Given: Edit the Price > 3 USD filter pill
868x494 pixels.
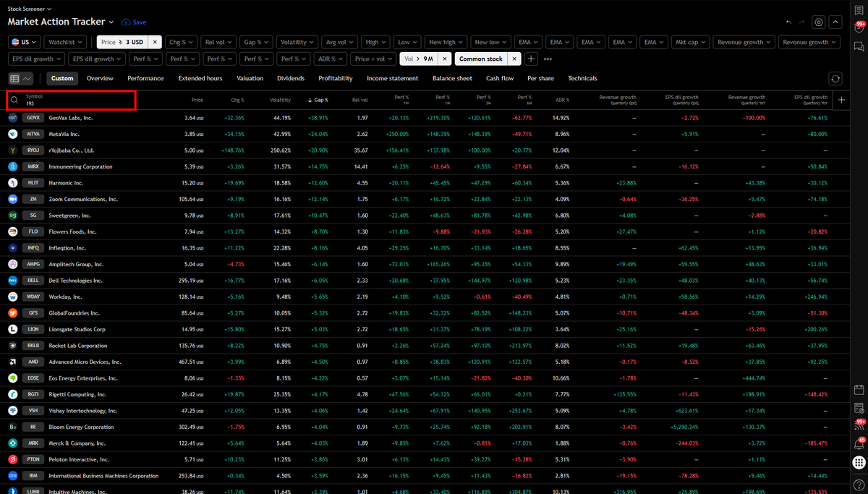Looking at the screenshot, I should (x=121, y=42).
